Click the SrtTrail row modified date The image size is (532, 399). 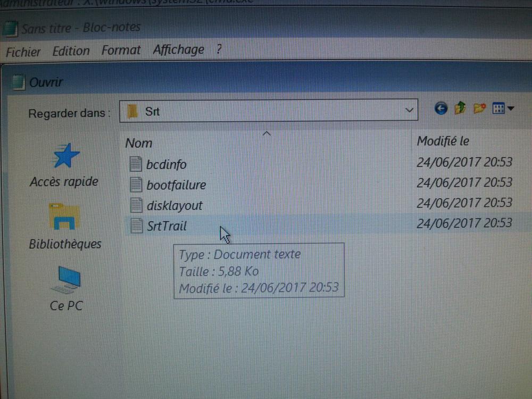pyautogui.click(x=464, y=223)
